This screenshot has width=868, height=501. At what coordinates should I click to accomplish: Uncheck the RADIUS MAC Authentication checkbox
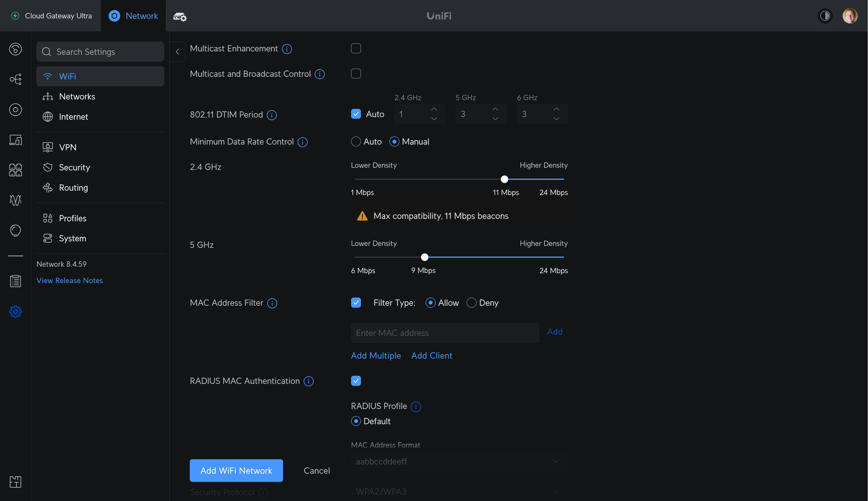tap(356, 381)
